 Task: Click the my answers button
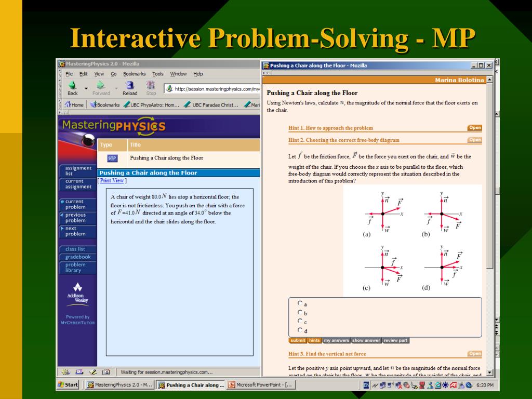coord(336,340)
